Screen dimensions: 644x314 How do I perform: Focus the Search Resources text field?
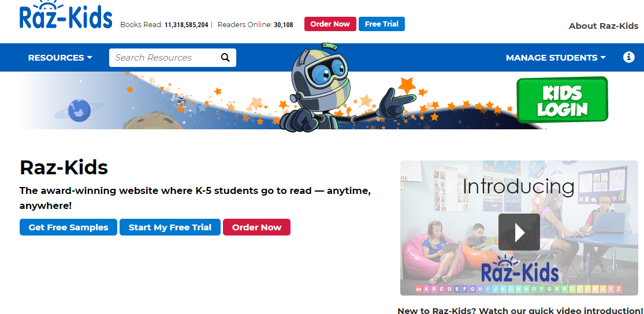pos(165,58)
